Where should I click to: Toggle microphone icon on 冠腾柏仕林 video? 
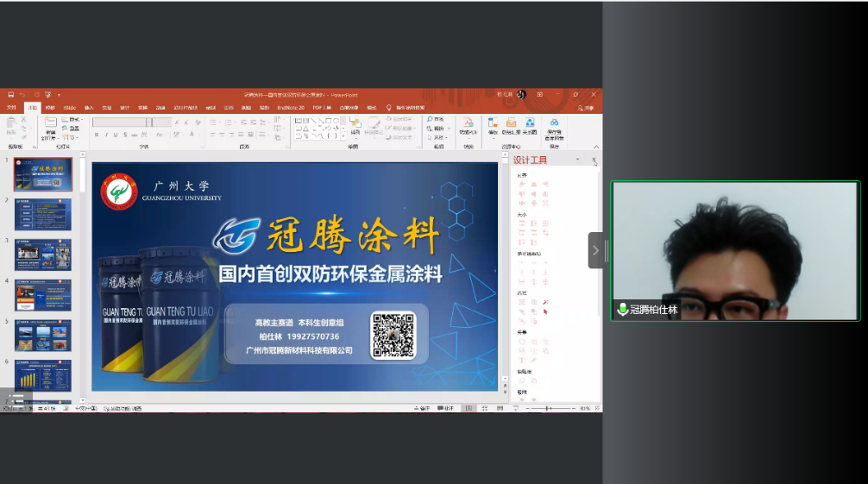[623, 310]
